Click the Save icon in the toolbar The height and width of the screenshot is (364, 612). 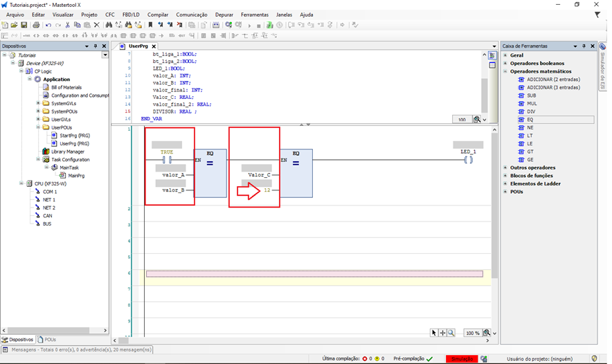[x=24, y=25]
